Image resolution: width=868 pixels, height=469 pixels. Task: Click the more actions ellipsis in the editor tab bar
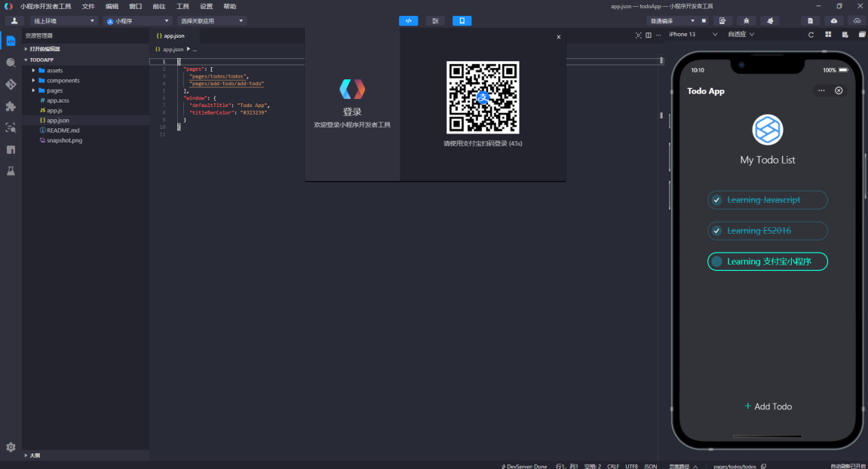point(658,35)
